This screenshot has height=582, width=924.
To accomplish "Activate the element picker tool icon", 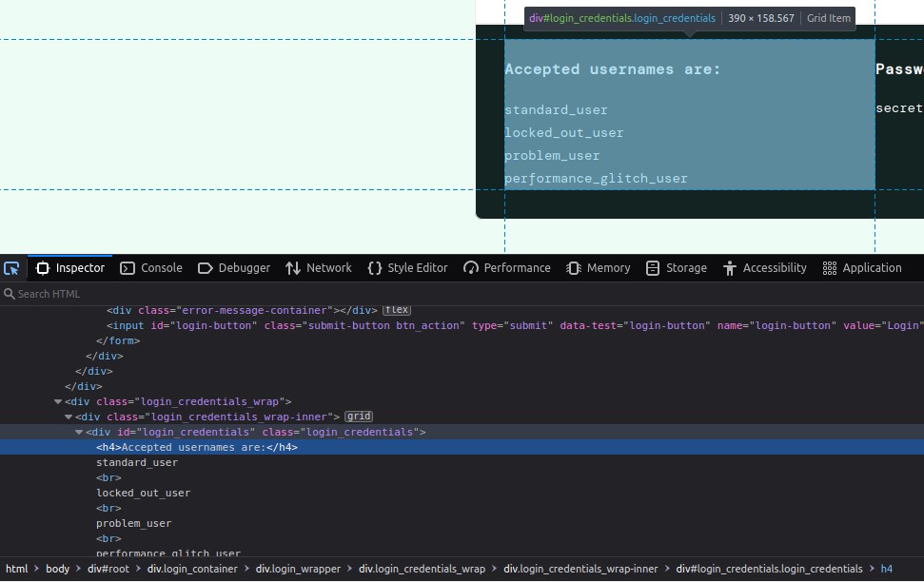I will click(11, 268).
